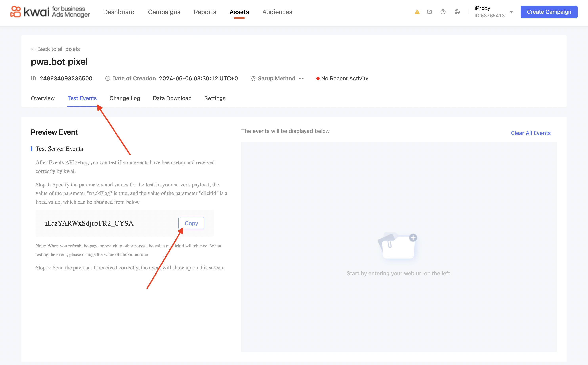Switch to the Overview tab
Viewport: 588px width, 365px height.
43,98
